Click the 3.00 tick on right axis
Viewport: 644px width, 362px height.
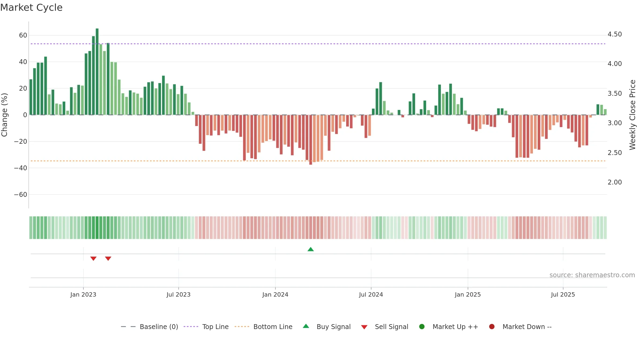tap(614, 123)
